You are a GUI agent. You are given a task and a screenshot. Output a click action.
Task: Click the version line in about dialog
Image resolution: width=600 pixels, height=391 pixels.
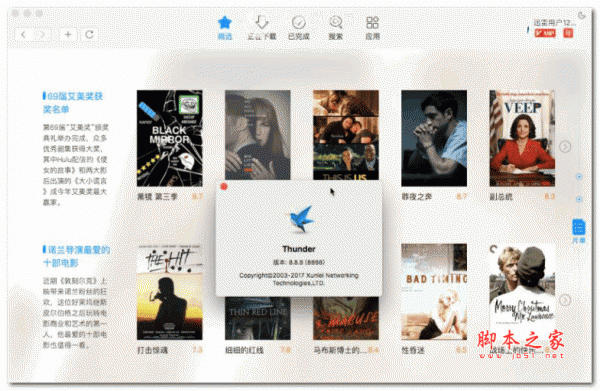click(x=299, y=262)
